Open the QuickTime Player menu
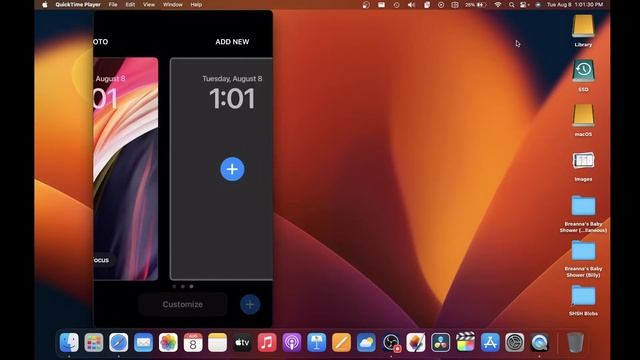 pos(78,4)
